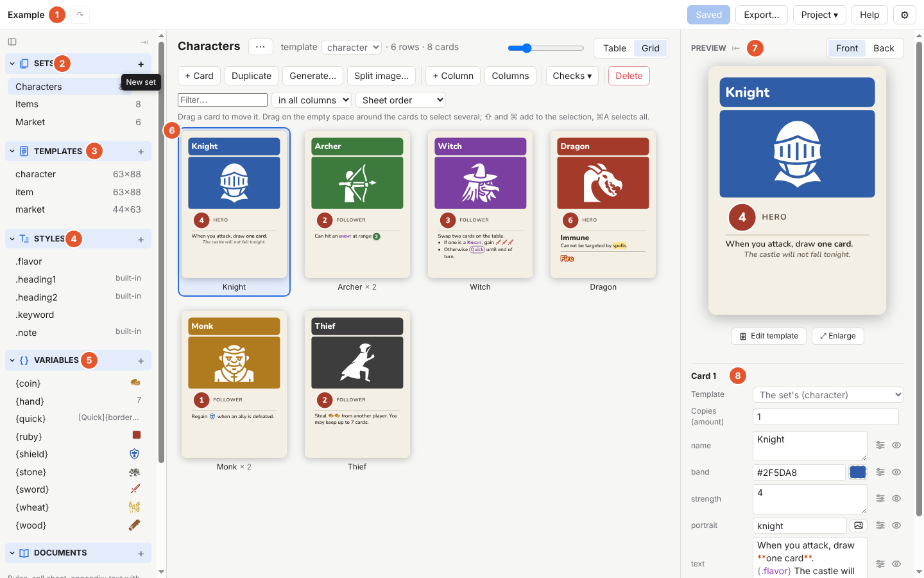Show the Back side of the preview
The height and width of the screenshot is (578, 924).
point(884,48)
